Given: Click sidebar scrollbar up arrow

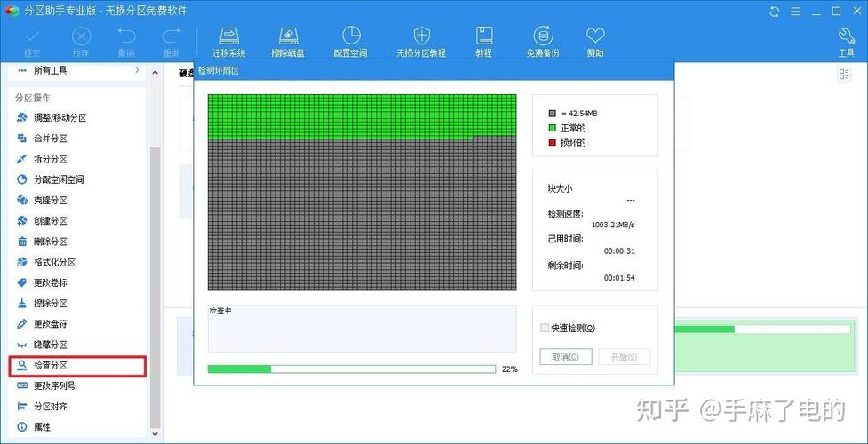Looking at the screenshot, I should tap(155, 73).
